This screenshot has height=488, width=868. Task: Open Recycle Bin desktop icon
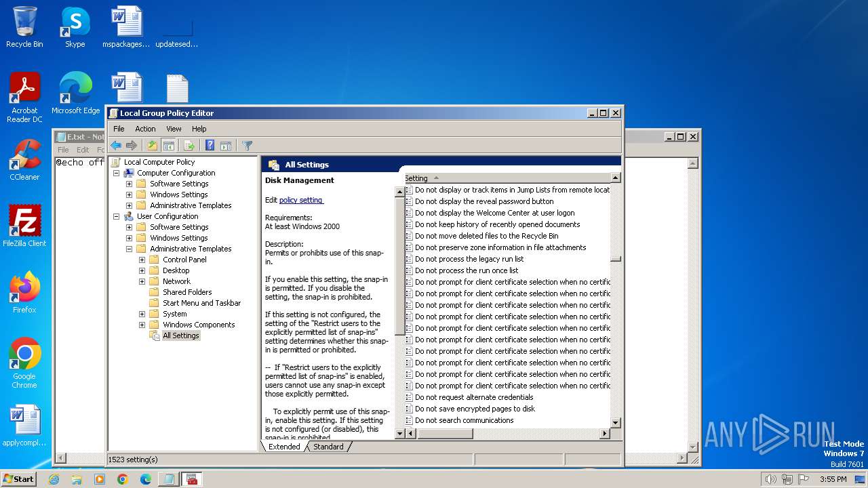point(24,27)
